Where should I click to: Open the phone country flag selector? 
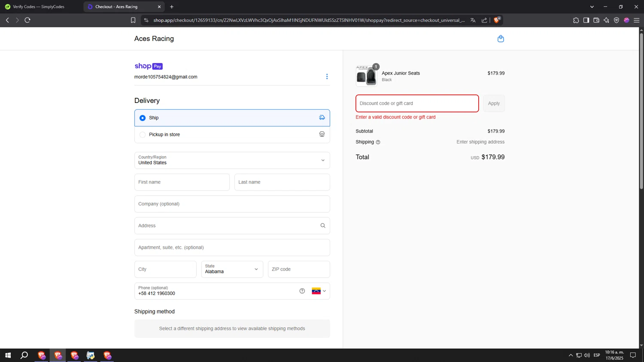point(319,291)
